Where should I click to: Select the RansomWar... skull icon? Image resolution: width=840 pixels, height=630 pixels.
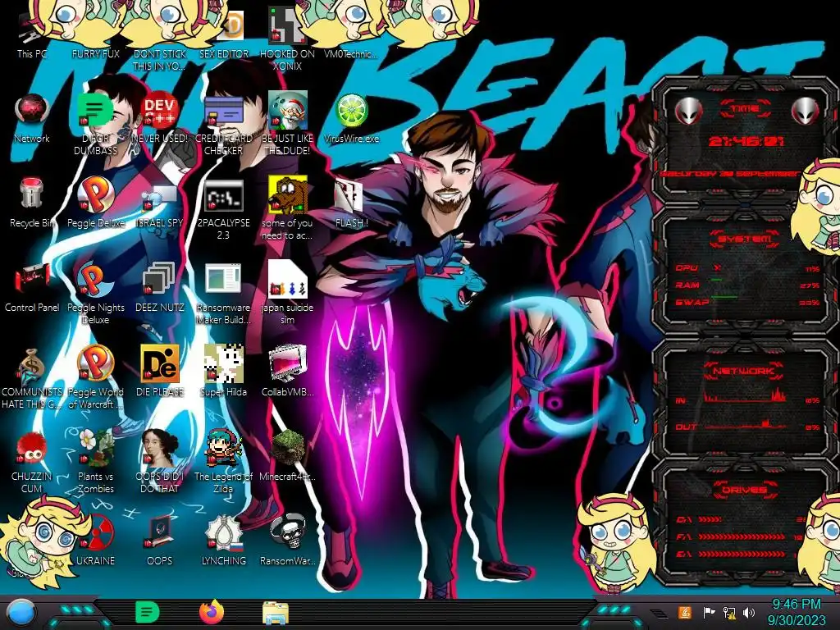288,540
